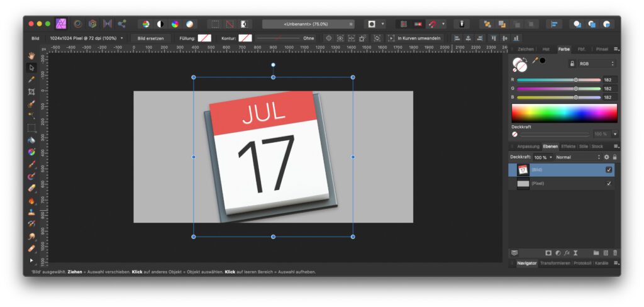Open the image resolution dropdown arrow

click(121, 38)
